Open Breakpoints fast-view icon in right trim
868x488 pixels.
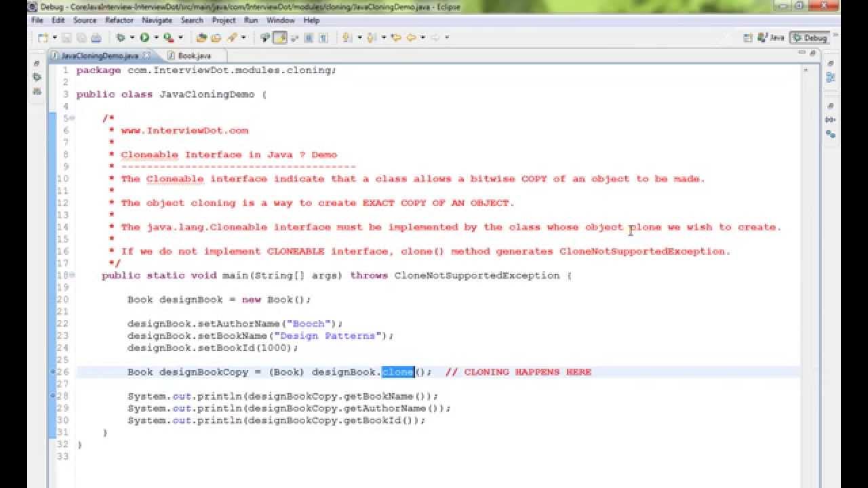pos(831,134)
